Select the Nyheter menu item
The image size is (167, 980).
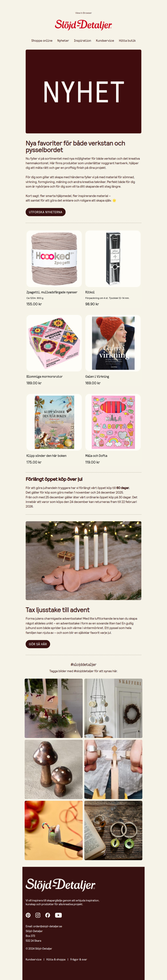63,41
